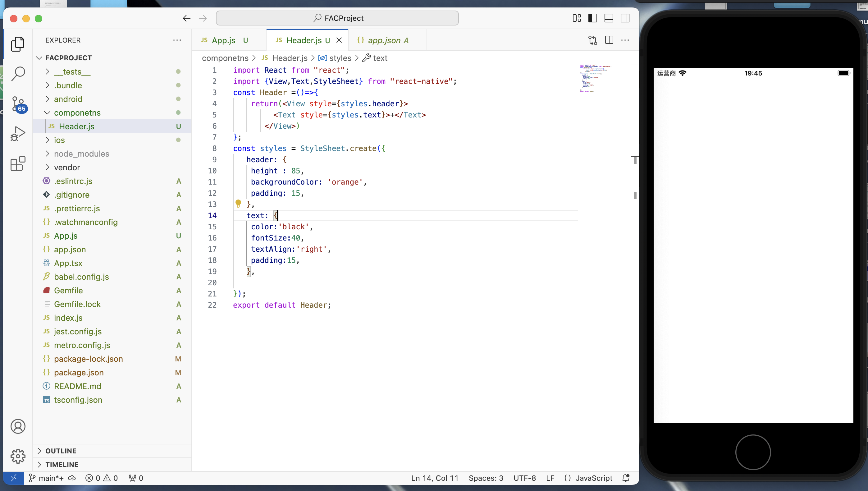Click the iPhone simulator home button

(x=753, y=452)
